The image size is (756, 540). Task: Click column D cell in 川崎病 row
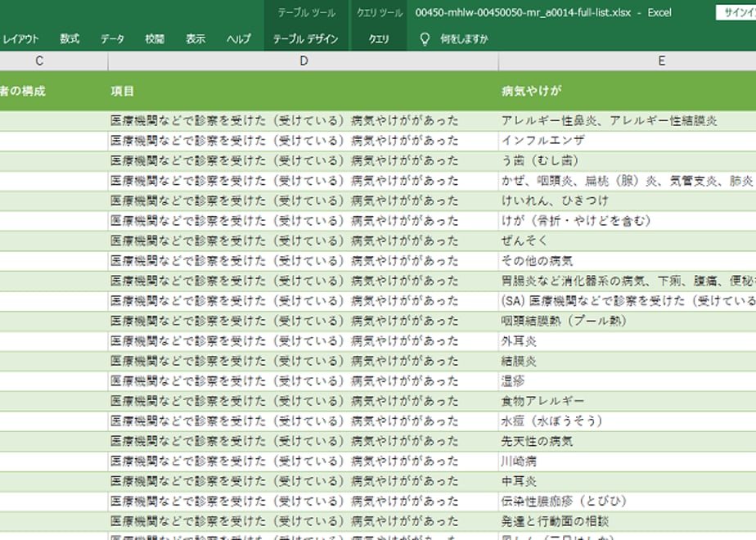pos(304,461)
